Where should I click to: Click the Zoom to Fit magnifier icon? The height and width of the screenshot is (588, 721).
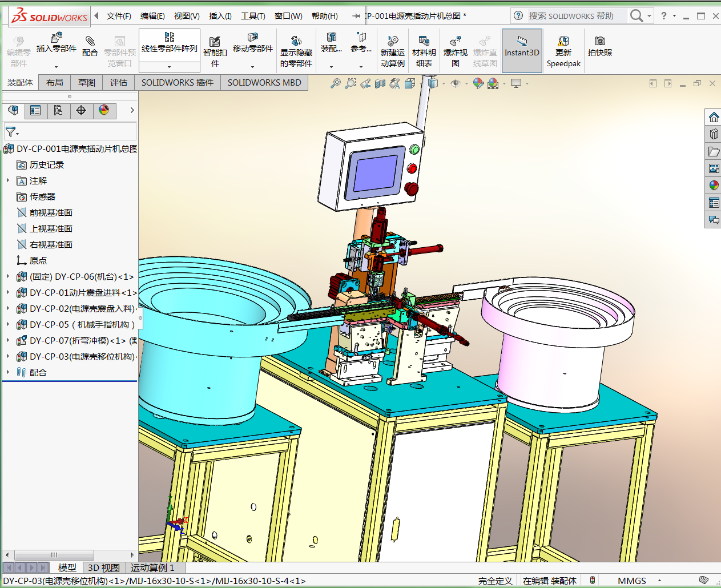[x=336, y=83]
